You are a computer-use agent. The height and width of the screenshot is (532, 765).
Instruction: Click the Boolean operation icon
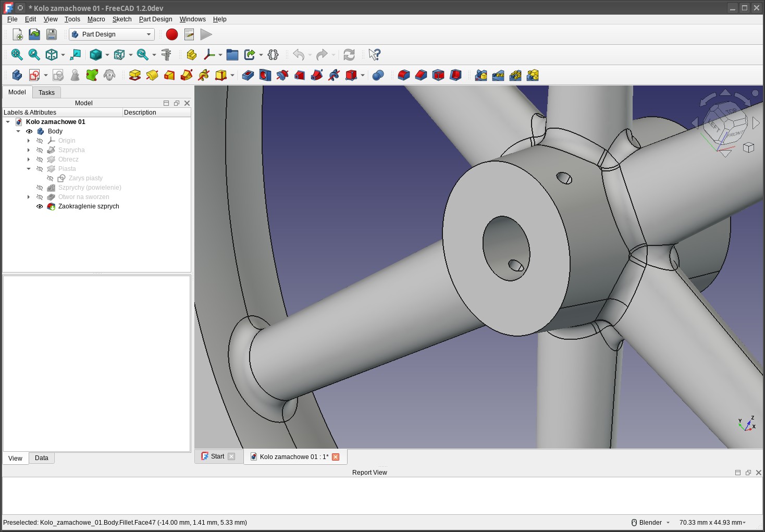point(378,76)
